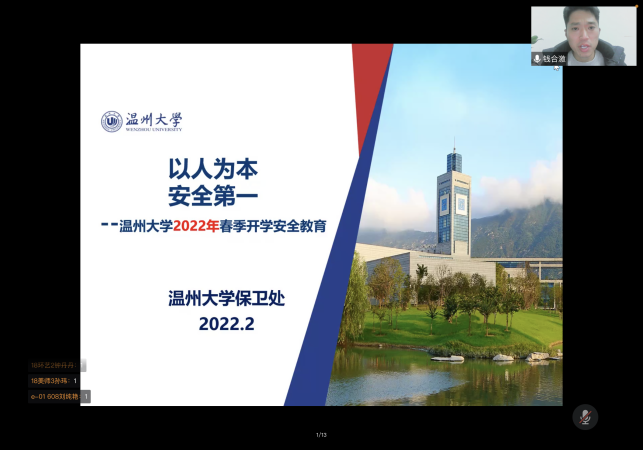Screen dimensions: 643x450
Task: Click the Wenzhou University emblem icon on the slide
Action: pyautogui.click(x=111, y=122)
